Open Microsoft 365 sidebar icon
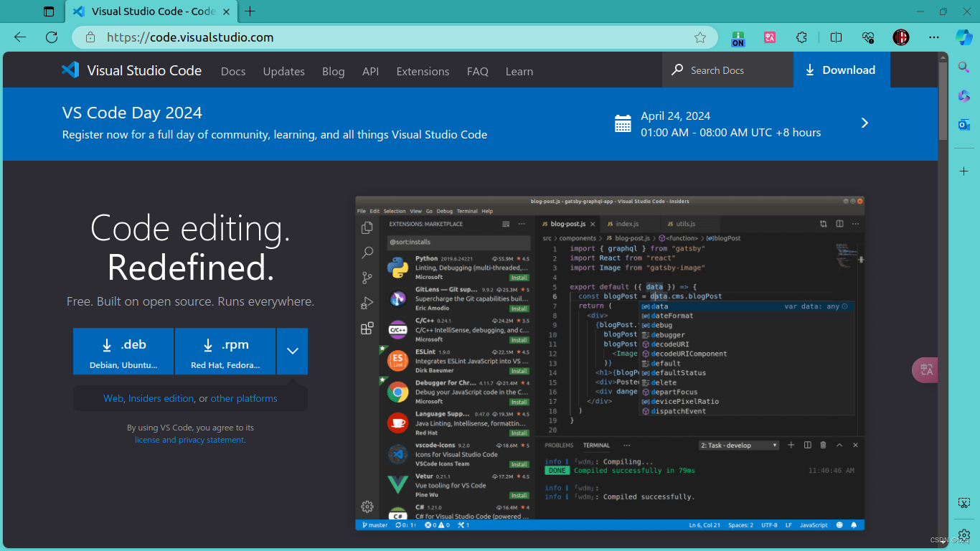Screen dimensions: 980x551 tap(964, 96)
